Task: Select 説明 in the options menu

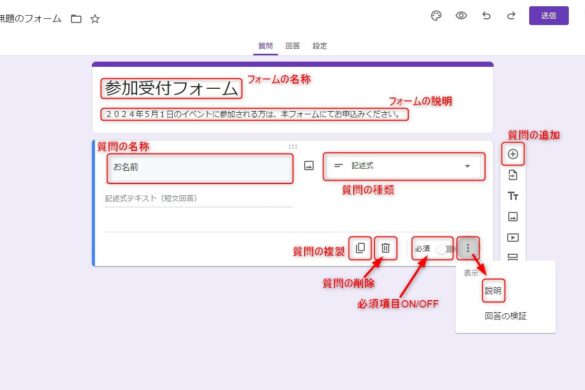Action: 493,290
